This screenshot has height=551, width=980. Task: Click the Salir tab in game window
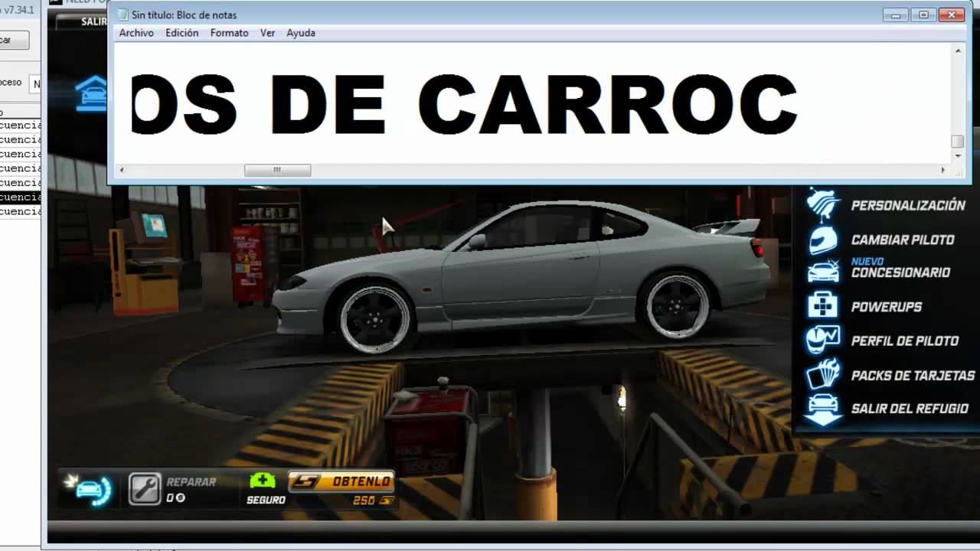click(x=94, y=21)
